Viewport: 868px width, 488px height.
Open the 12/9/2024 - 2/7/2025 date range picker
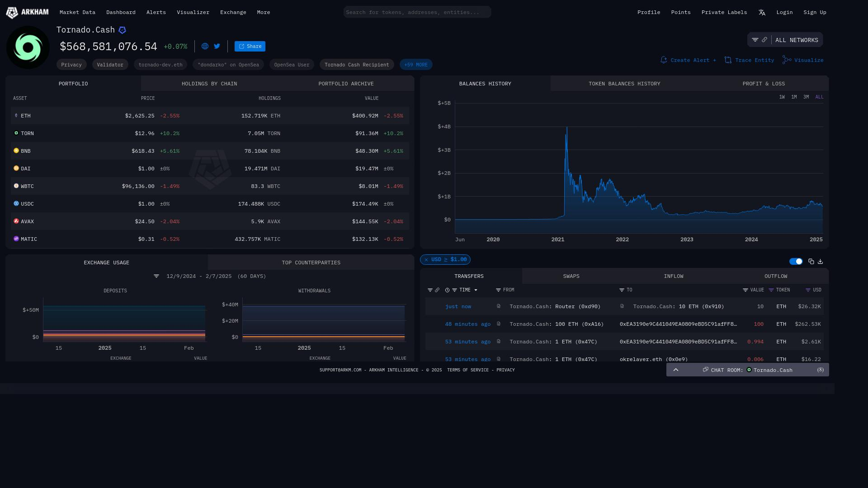pyautogui.click(x=216, y=276)
